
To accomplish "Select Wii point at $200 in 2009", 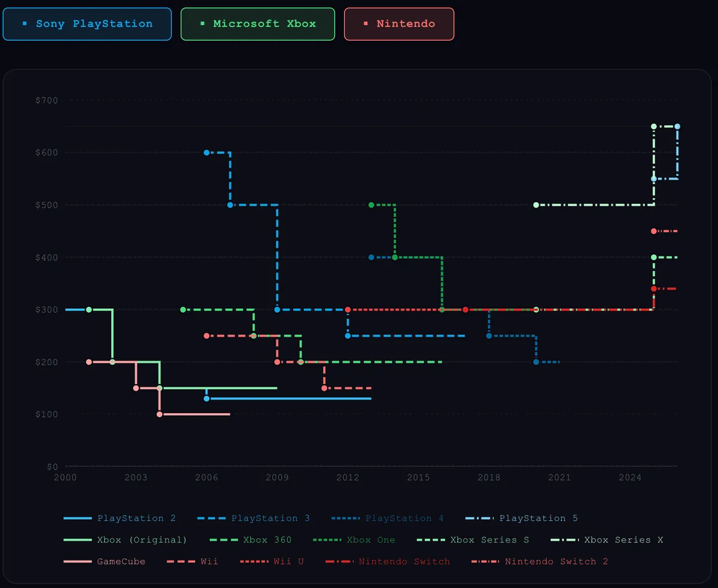I will click(277, 362).
